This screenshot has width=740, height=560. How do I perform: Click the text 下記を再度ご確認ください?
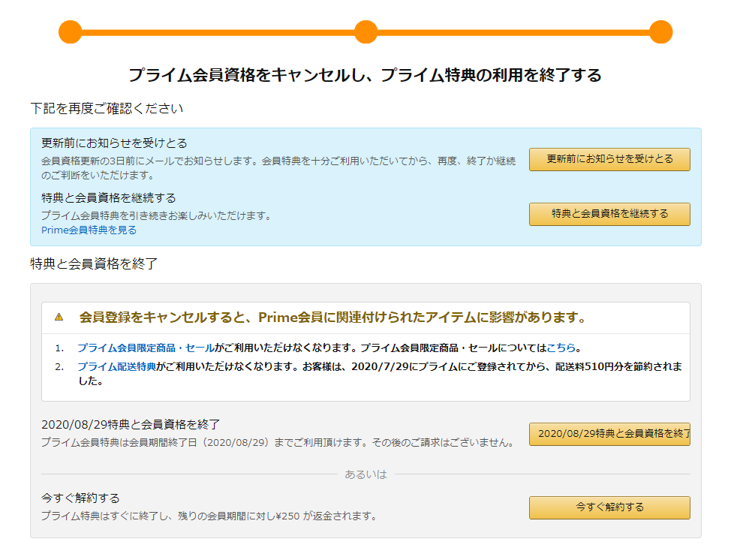pyautogui.click(x=107, y=109)
